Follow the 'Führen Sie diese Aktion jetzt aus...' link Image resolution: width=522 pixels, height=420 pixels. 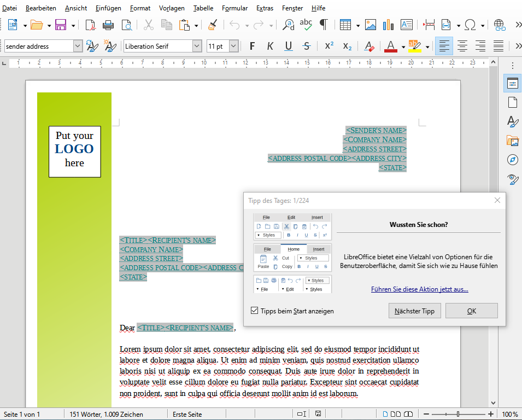tap(419, 289)
